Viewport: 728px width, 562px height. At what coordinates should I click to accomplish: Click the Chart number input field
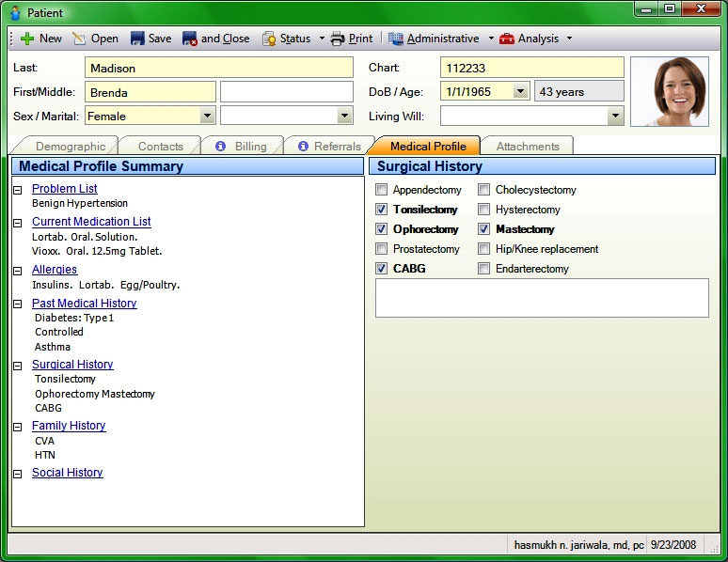[x=531, y=68]
